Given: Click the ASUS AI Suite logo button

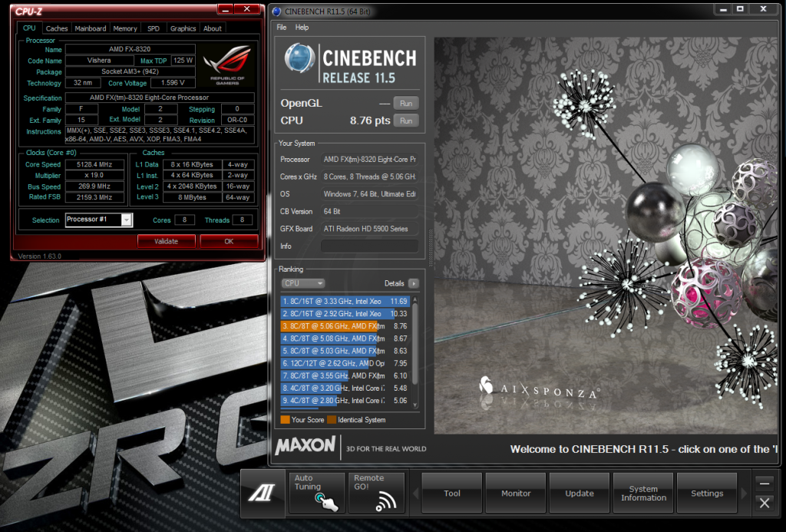Looking at the screenshot, I should tap(263, 493).
